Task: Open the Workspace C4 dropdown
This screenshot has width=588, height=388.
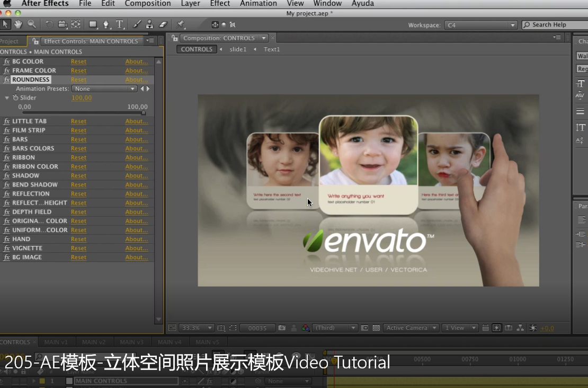Action: pos(481,25)
